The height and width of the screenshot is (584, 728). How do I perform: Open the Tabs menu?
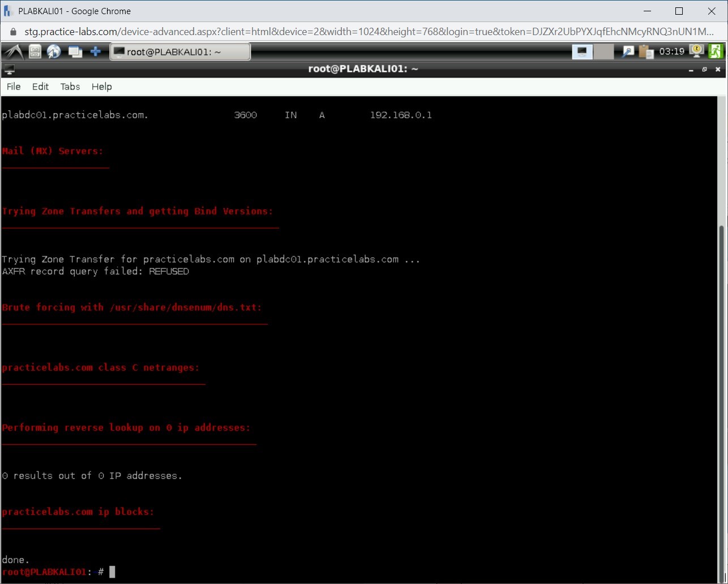pos(70,87)
